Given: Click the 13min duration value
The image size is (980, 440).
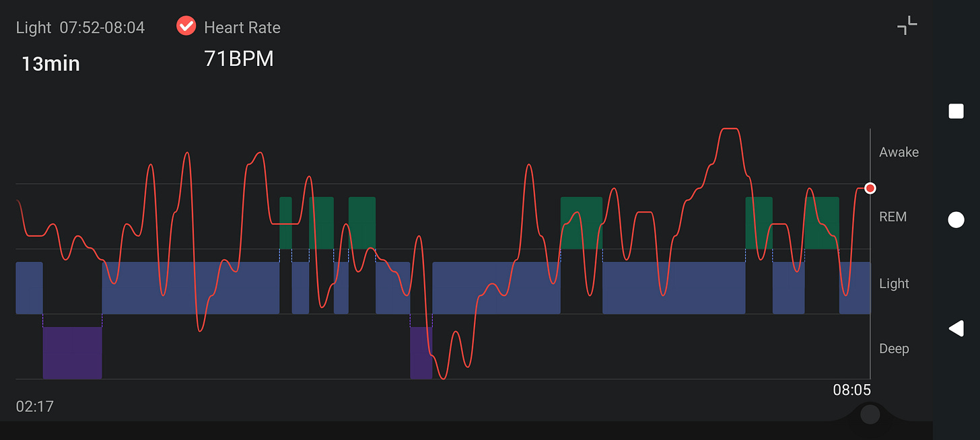Looking at the screenshot, I should [50, 64].
